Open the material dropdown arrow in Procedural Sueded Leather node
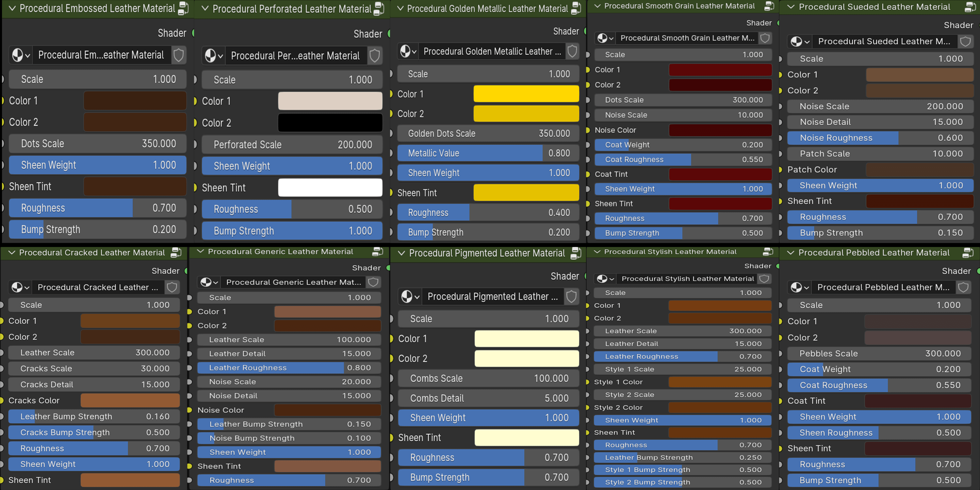980x490 pixels. pyautogui.click(x=807, y=41)
